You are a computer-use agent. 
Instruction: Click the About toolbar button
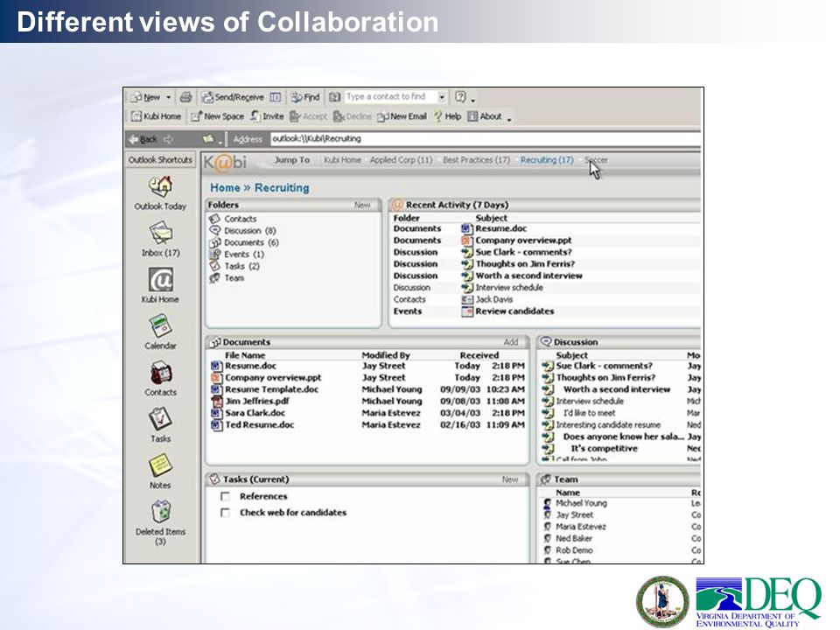(484, 116)
